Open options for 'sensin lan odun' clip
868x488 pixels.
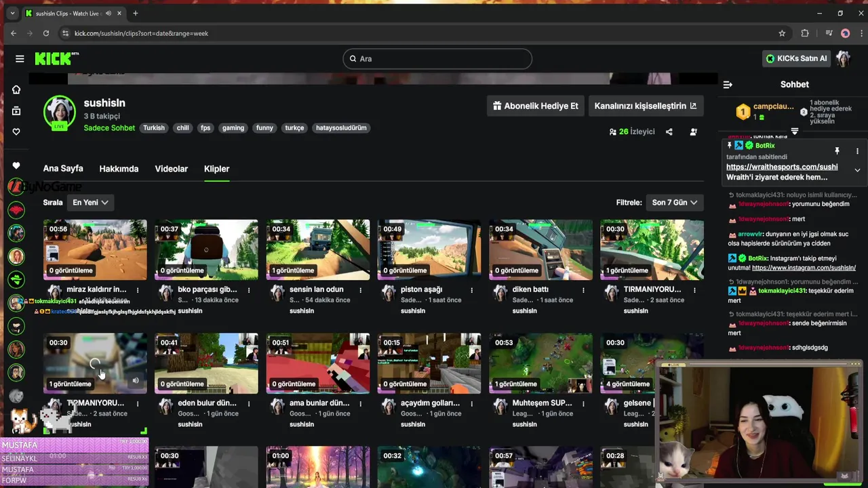[x=360, y=289]
